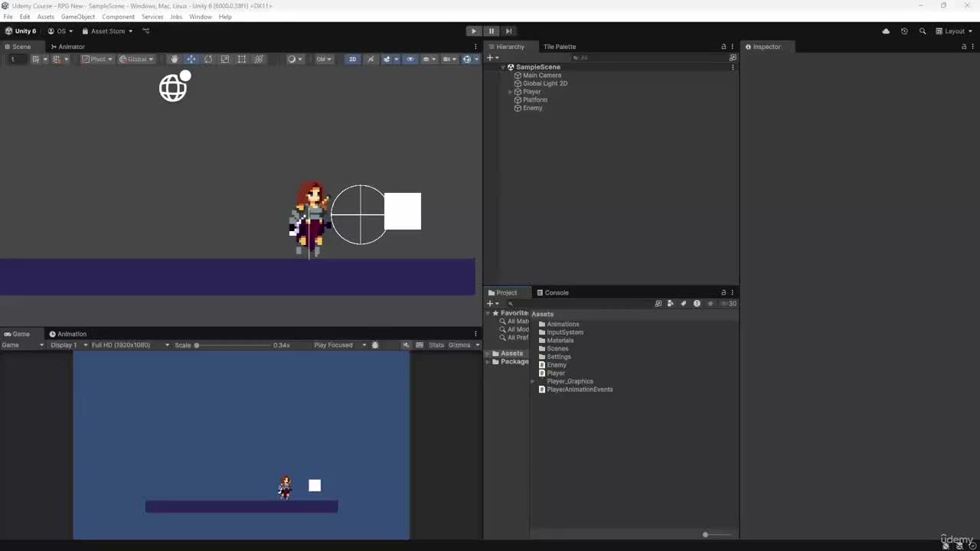This screenshot has height=551, width=980.
Task: Open the Animations folder in Project
Action: 563,324
